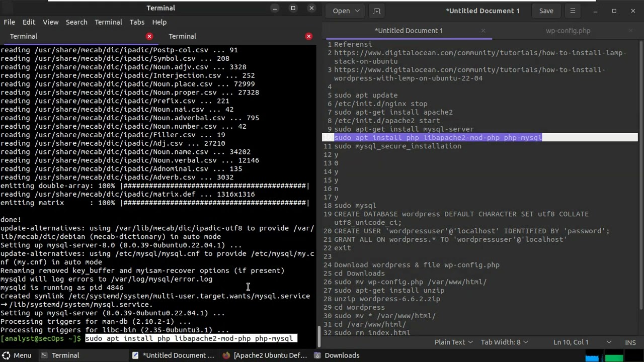Close the Untitled Document 1 tab
Viewport: 644px width, 362px height.
(x=483, y=31)
